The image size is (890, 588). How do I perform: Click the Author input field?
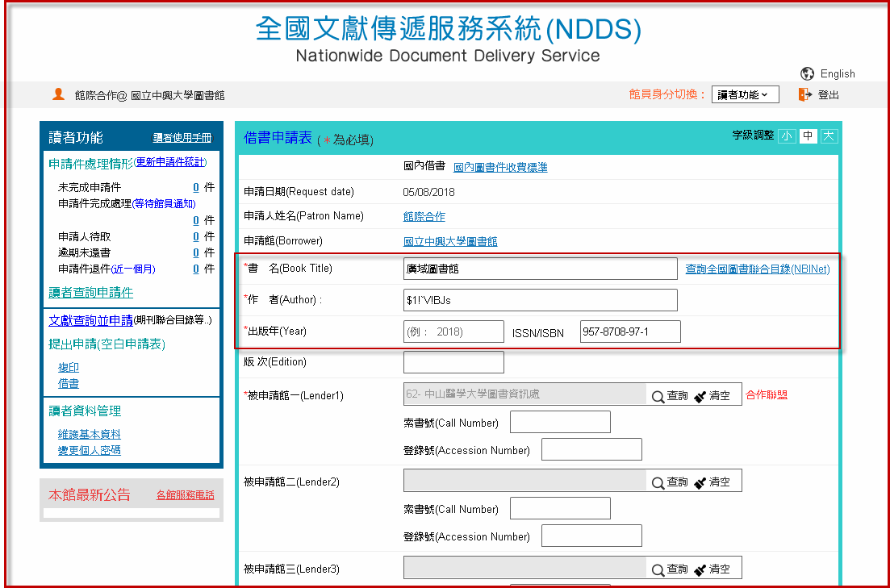click(541, 300)
